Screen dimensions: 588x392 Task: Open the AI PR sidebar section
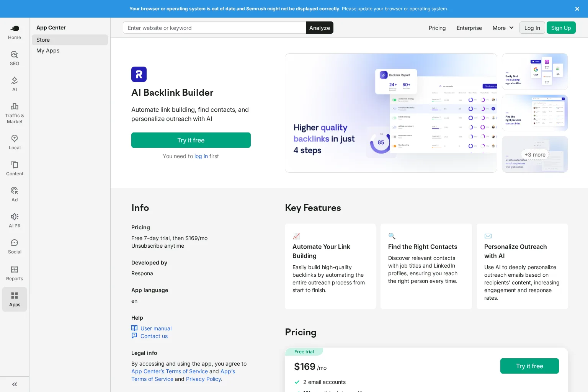coord(15,220)
